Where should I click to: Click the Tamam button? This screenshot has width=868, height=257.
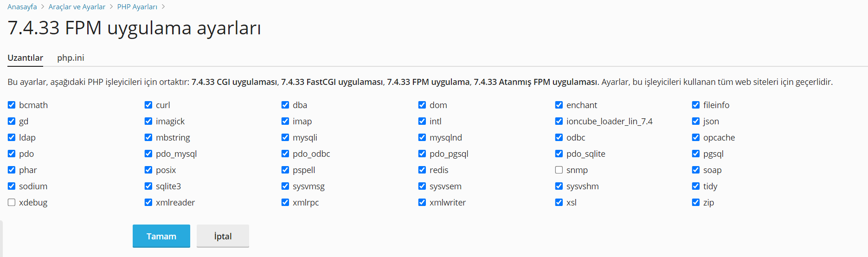tap(161, 236)
